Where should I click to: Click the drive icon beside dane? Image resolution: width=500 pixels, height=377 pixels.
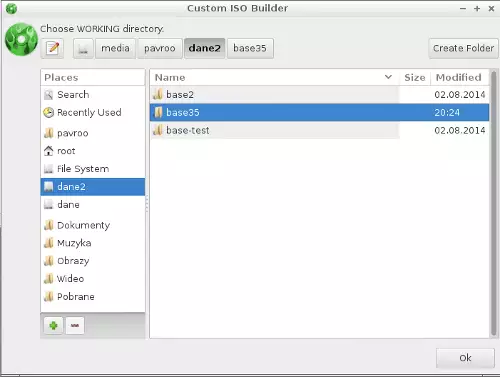tap(49, 204)
